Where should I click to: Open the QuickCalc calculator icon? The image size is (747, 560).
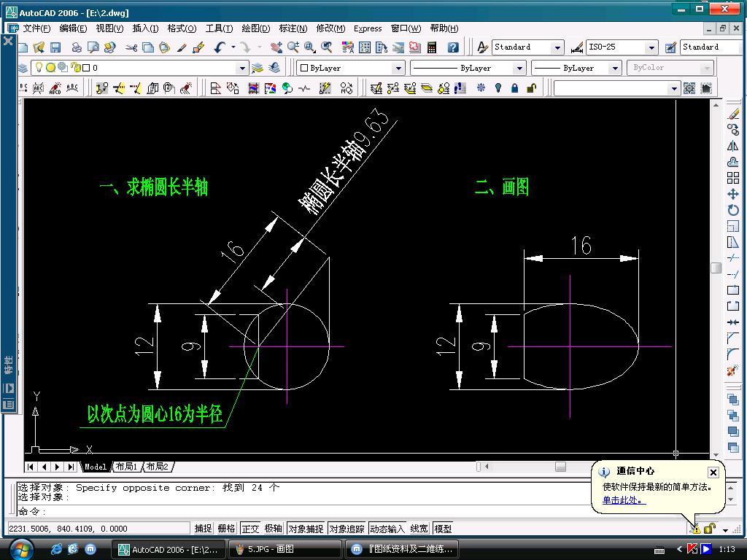click(x=432, y=47)
